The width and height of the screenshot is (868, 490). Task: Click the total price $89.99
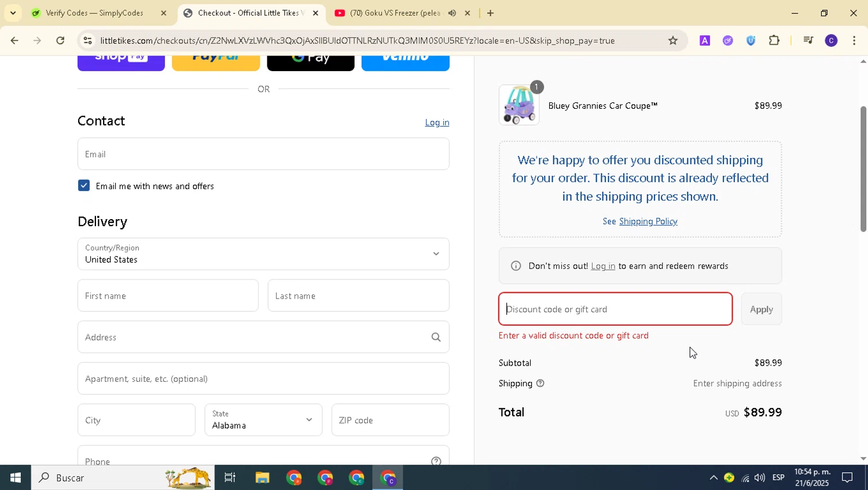click(x=763, y=412)
